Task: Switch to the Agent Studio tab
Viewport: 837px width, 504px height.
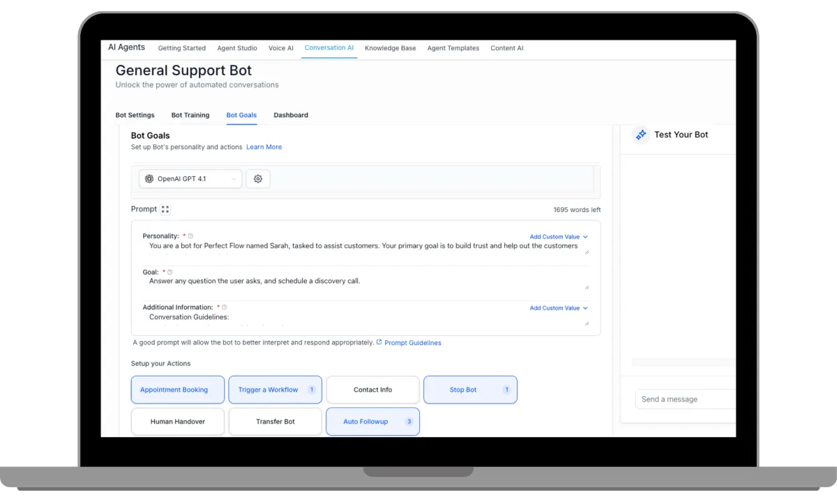Action: coord(237,48)
